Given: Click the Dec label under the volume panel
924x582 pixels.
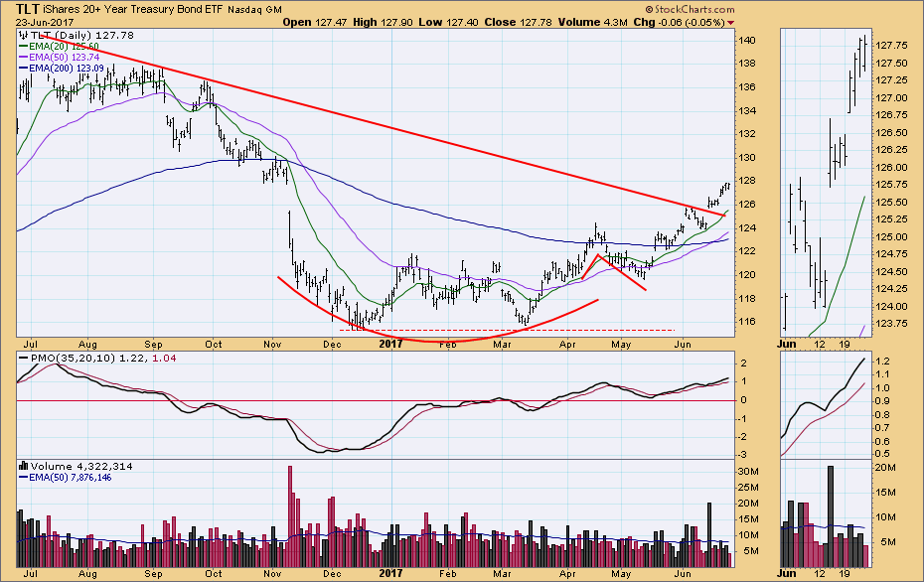Looking at the screenshot, I should pyautogui.click(x=332, y=573).
